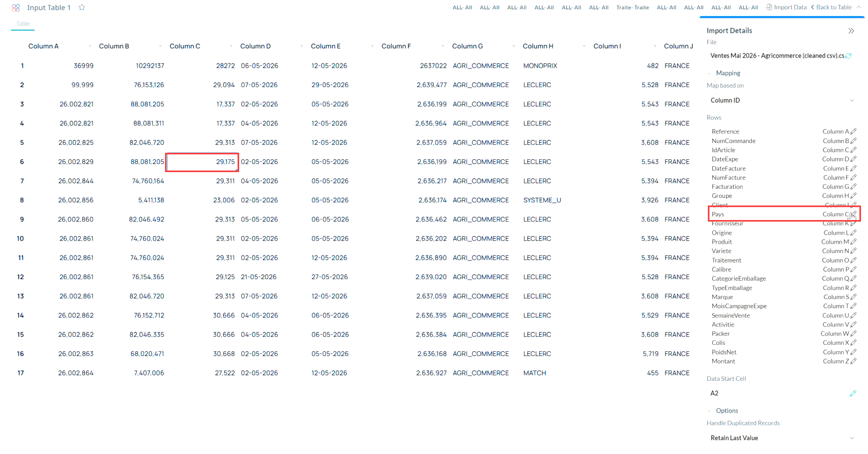The image size is (868, 454).
Task: Click cell 5,719 in Column I
Action: (650, 354)
